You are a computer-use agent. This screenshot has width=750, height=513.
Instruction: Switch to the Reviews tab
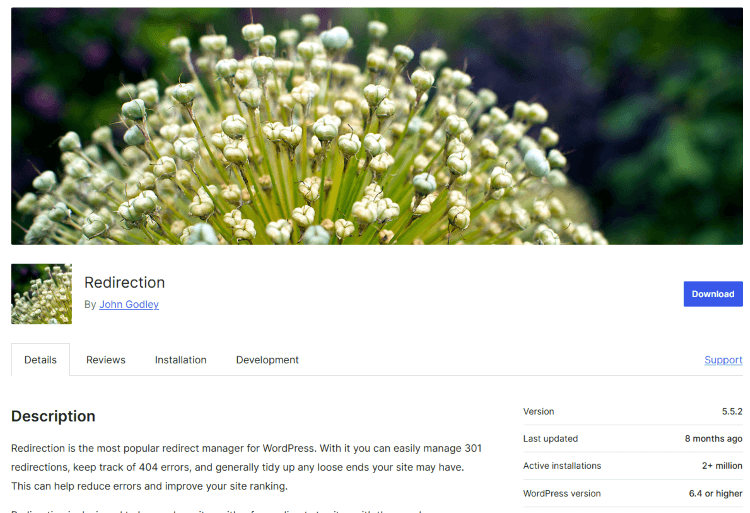[105, 360]
